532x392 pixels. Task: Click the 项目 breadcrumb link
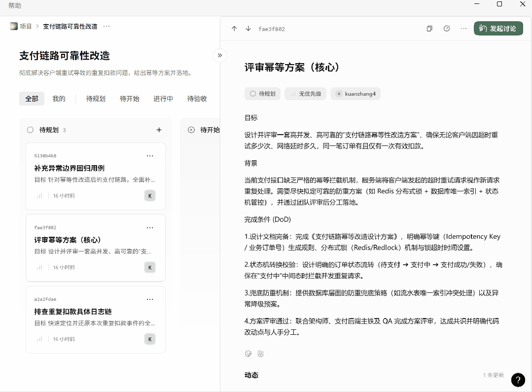point(26,26)
